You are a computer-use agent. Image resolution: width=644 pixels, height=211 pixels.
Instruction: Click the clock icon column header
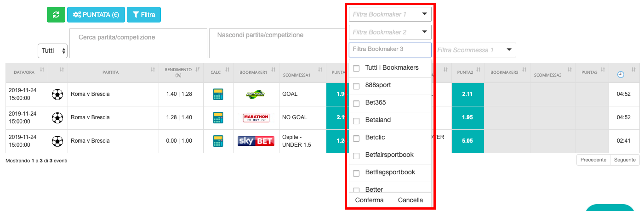click(x=621, y=74)
